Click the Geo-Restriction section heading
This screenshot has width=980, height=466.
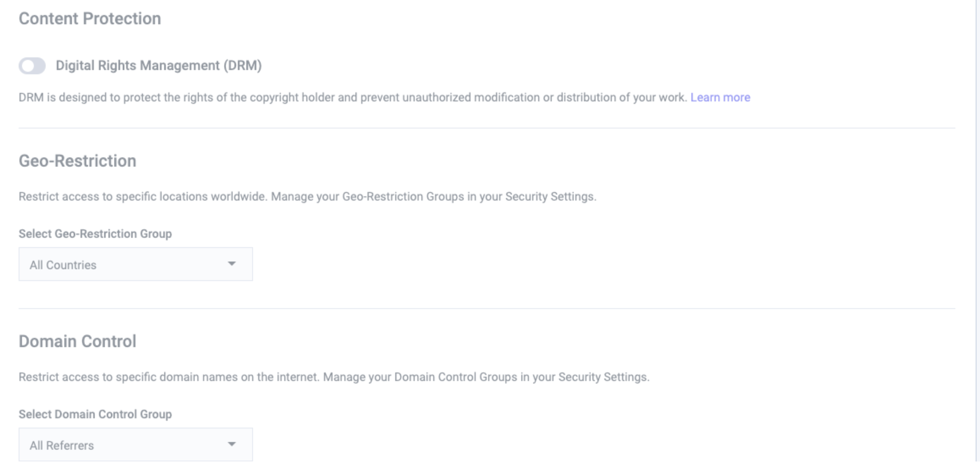[x=78, y=161]
